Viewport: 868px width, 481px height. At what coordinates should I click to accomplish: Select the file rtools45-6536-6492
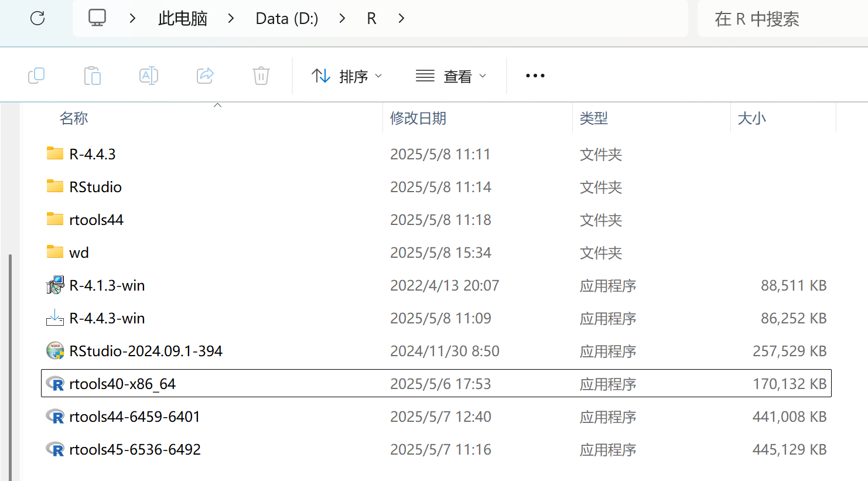point(135,449)
